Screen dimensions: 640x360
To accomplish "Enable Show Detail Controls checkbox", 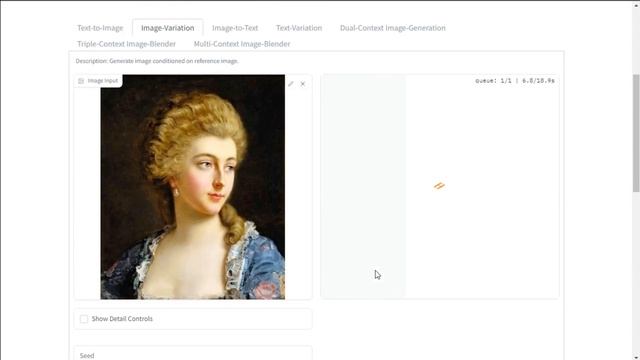I will [84, 319].
